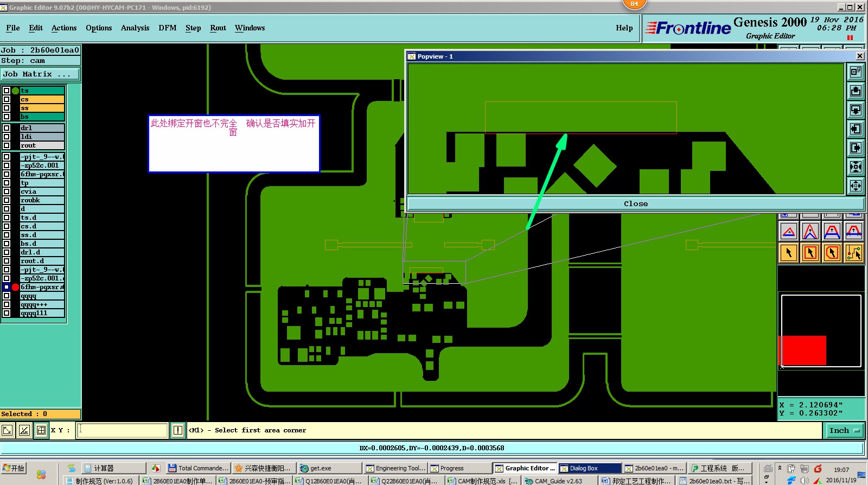Click the red peak with blue chevron icon
Screen dimensions: 868x485
pyautogui.click(x=810, y=232)
